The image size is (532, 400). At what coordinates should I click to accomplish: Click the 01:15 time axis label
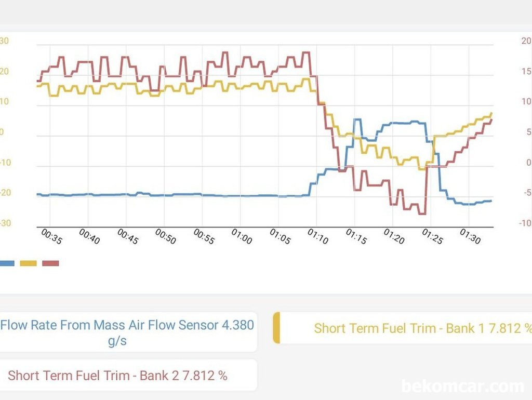point(356,237)
